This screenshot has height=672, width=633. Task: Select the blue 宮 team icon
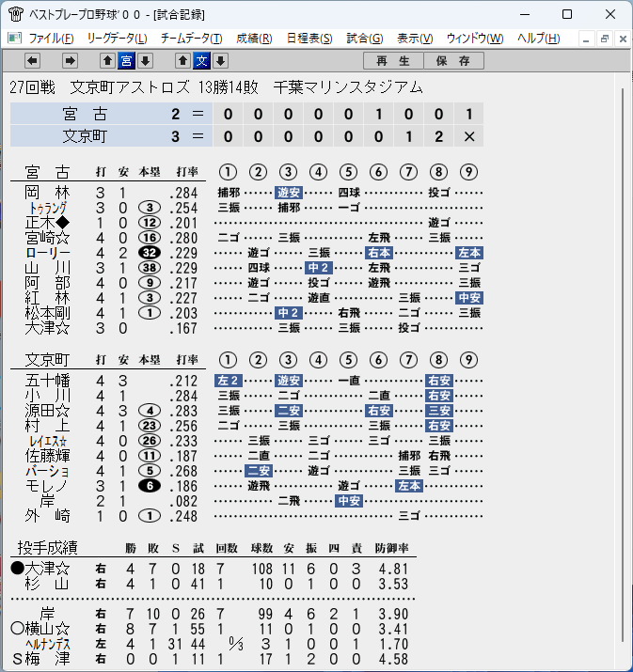pos(126,61)
